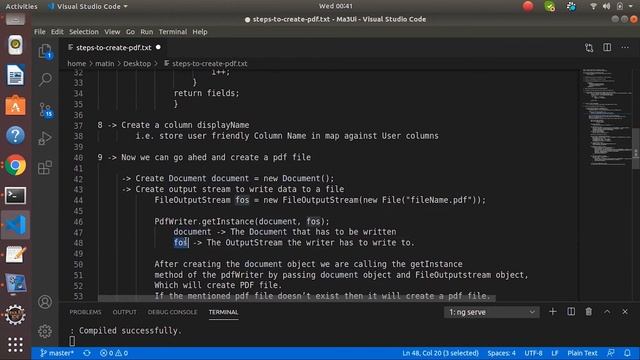Maximize the panel with up chevron
Screen dimensions: 640x360
coord(607,312)
